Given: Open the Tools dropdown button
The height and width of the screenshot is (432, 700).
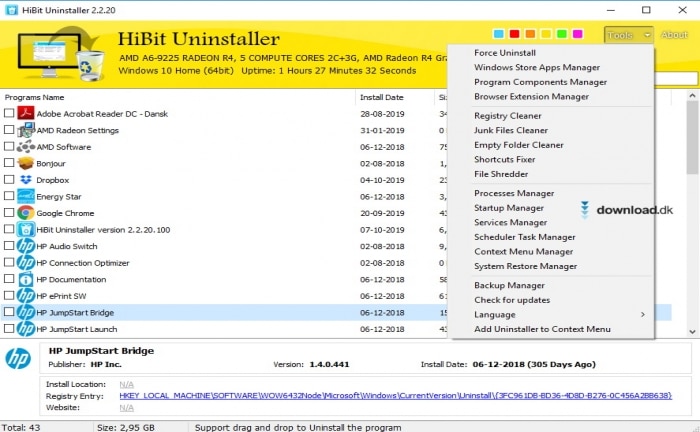Looking at the screenshot, I should pos(629,35).
